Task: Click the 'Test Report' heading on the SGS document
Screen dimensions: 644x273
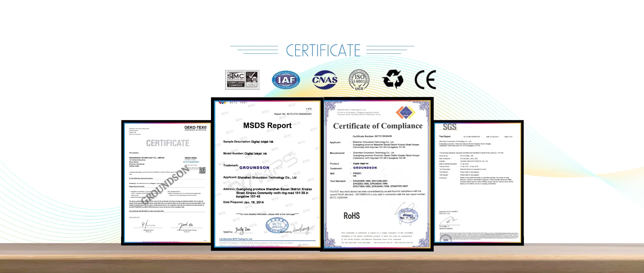Action: (x=445, y=137)
